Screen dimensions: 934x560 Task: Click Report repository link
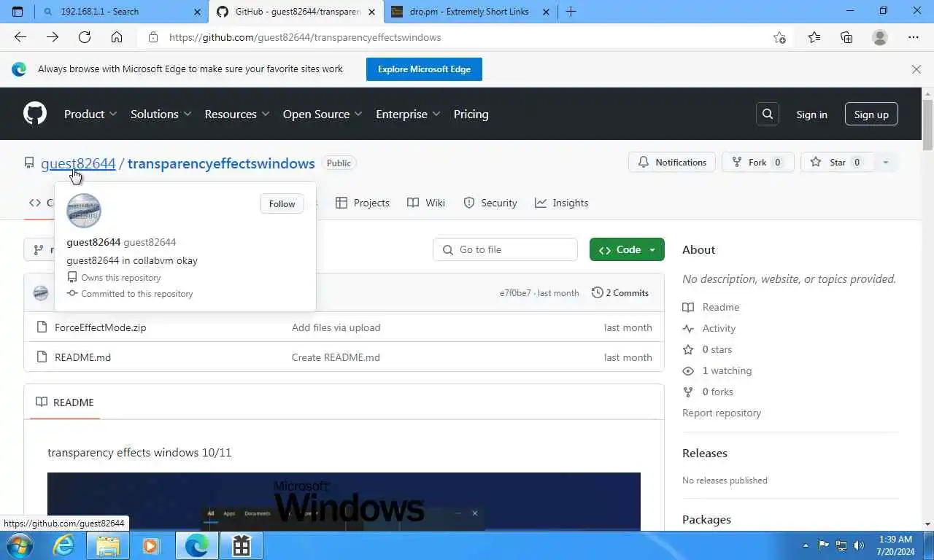722,413
